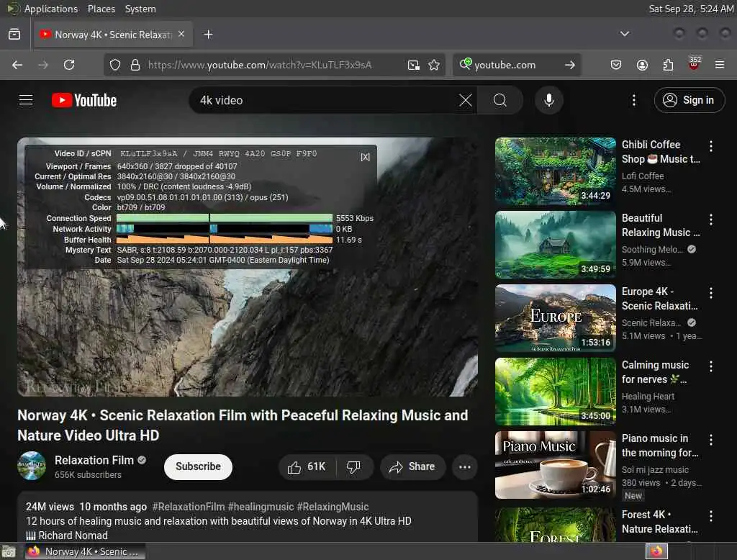Click the YouTube search magnifier button

click(x=500, y=100)
